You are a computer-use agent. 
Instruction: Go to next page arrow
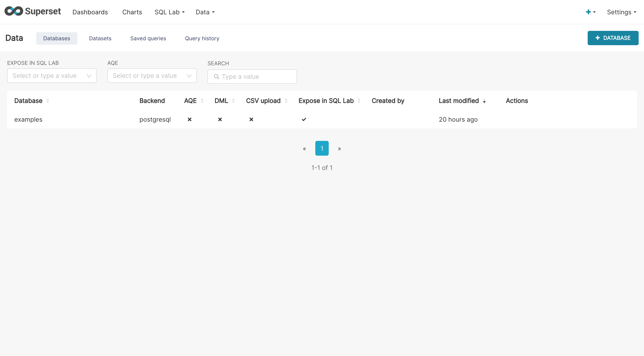[339, 148]
